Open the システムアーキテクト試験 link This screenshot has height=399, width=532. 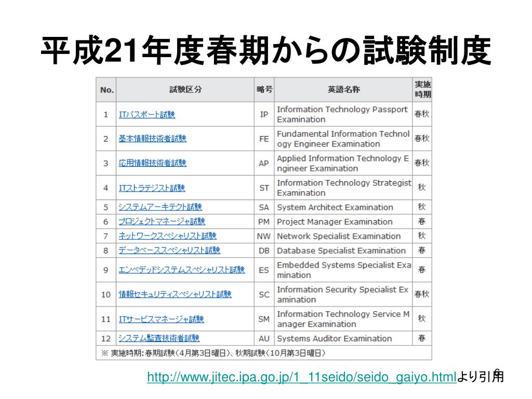click(x=160, y=207)
